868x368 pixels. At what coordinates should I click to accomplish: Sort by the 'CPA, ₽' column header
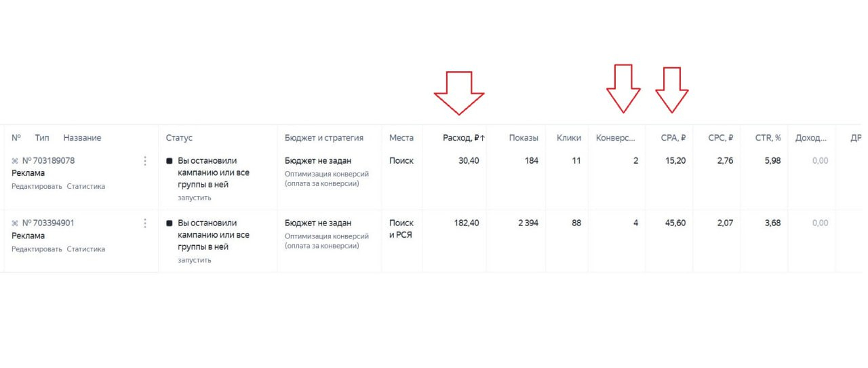(673, 138)
